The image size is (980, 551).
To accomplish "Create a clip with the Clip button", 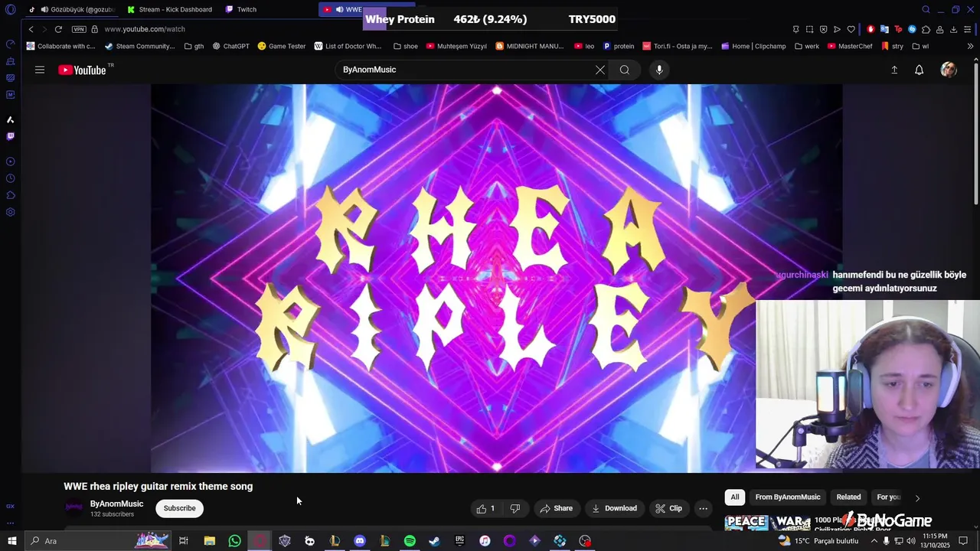I will coord(668,508).
